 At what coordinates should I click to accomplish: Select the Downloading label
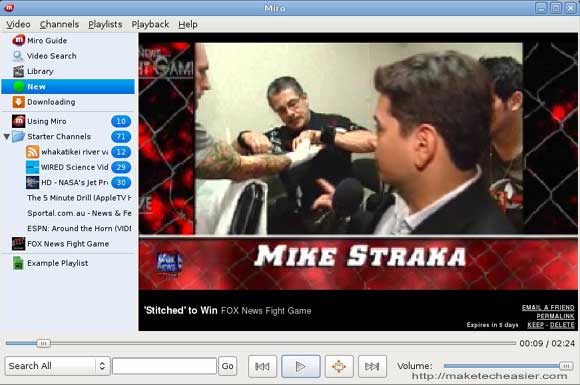coord(51,102)
